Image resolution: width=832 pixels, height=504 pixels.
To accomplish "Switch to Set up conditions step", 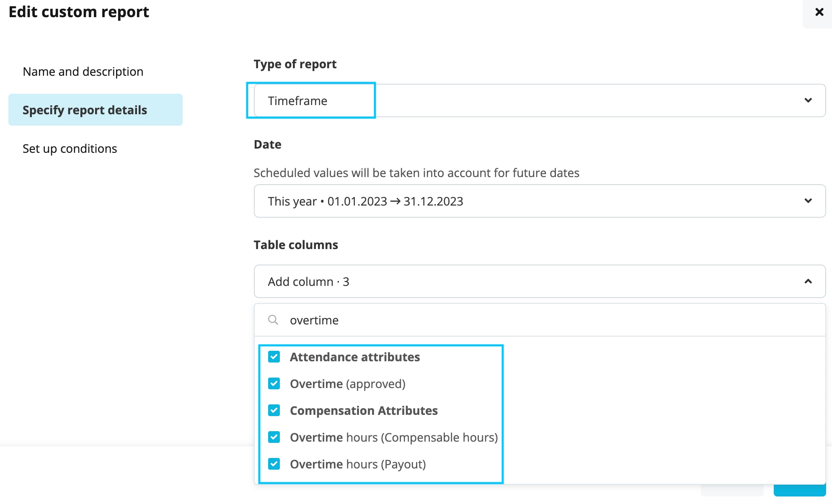I will click(70, 149).
